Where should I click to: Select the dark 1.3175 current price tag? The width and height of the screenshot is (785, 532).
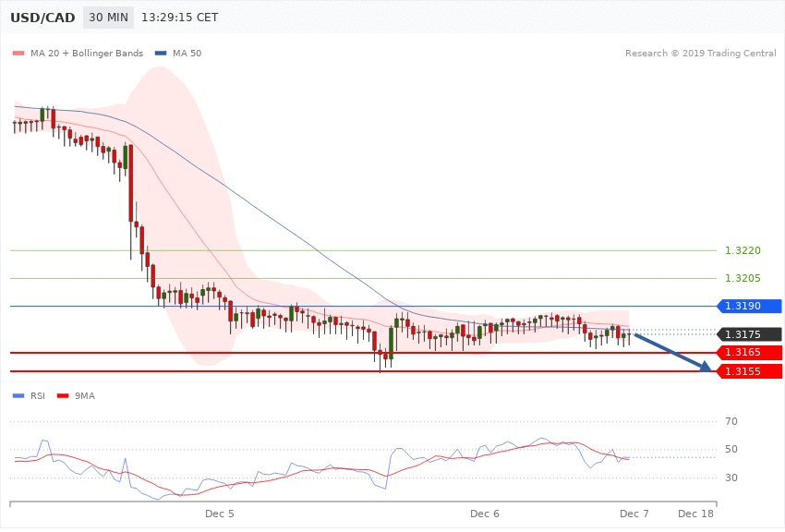tap(748, 334)
